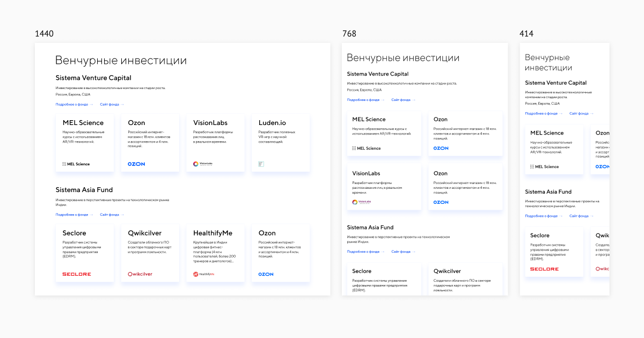Click the 'Венчурные инвестиции' heading in the 768 frame
Viewport: 644px width, 338px height.
click(403, 58)
